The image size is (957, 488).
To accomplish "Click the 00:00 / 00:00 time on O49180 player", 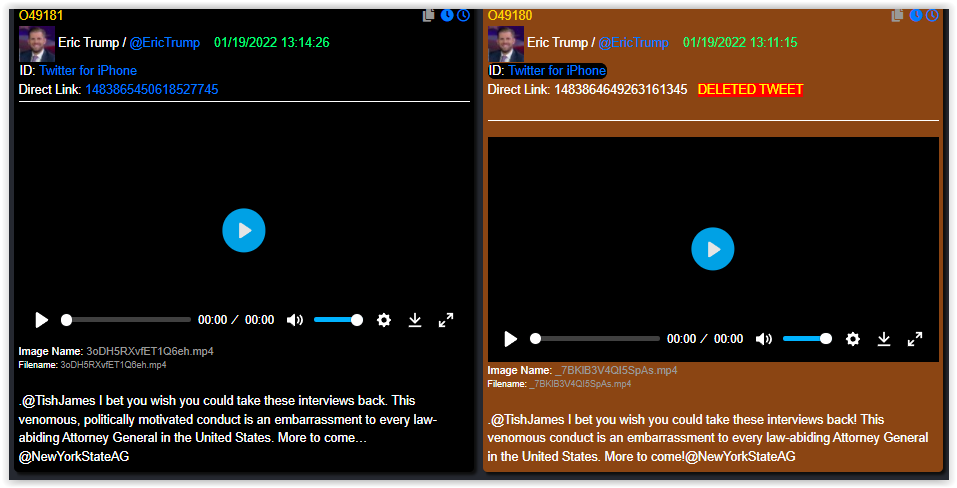I will (705, 339).
